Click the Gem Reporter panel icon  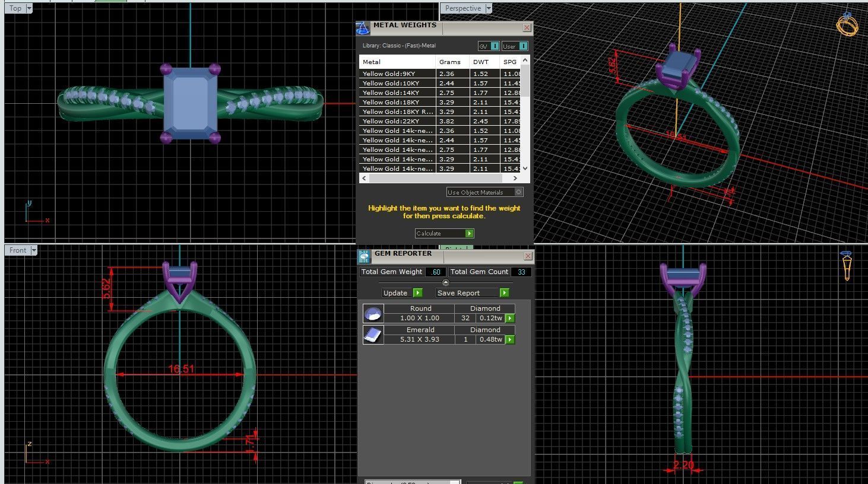[364, 256]
